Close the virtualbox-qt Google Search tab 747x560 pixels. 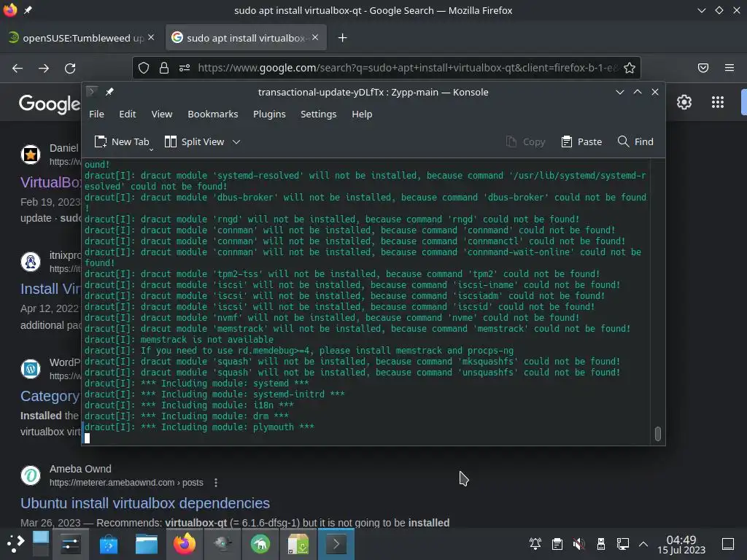coord(315,37)
